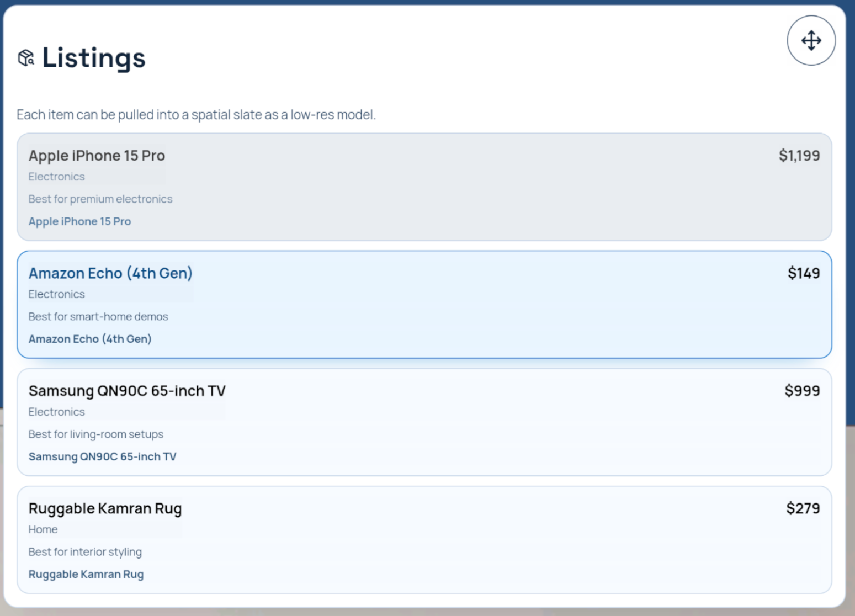This screenshot has height=616, width=855.
Task: Click the $1,199 price
Action: click(799, 156)
